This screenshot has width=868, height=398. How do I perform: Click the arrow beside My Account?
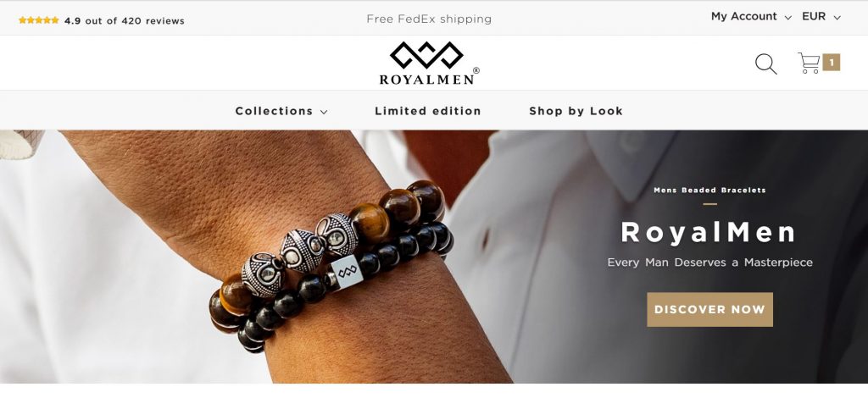point(788,18)
